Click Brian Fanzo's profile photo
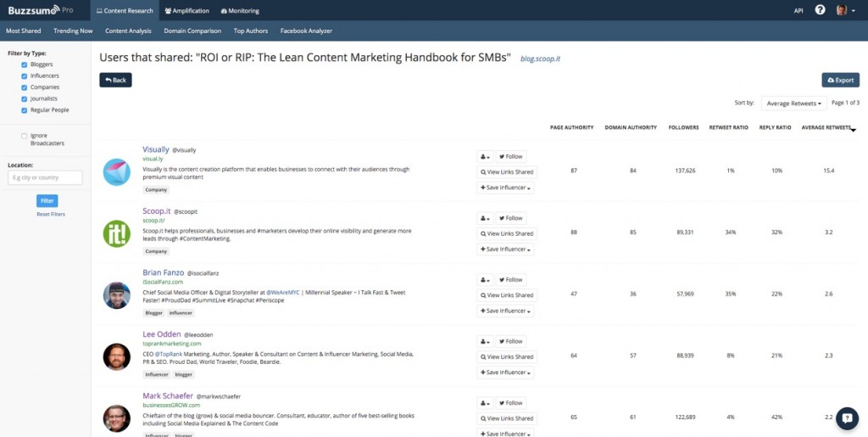 click(117, 295)
